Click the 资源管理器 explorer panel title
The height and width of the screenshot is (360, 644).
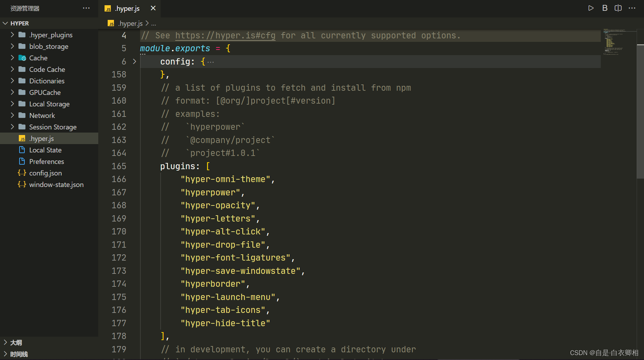25,8
